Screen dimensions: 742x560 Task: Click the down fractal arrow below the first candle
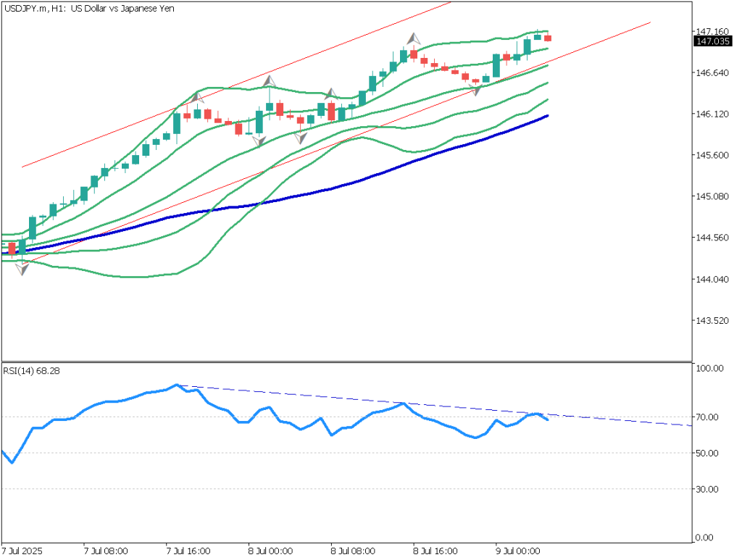pos(22,269)
